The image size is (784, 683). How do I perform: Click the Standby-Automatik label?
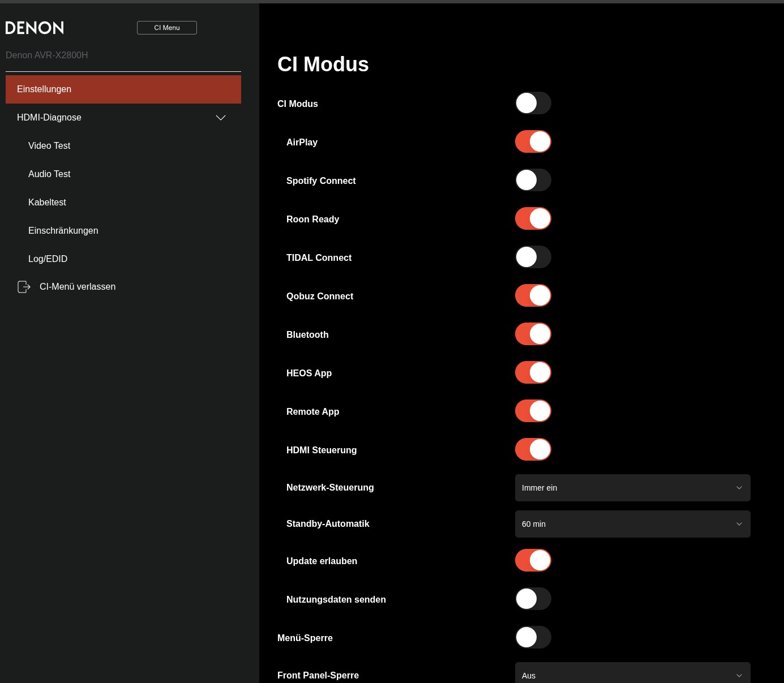(x=328, y=523)
